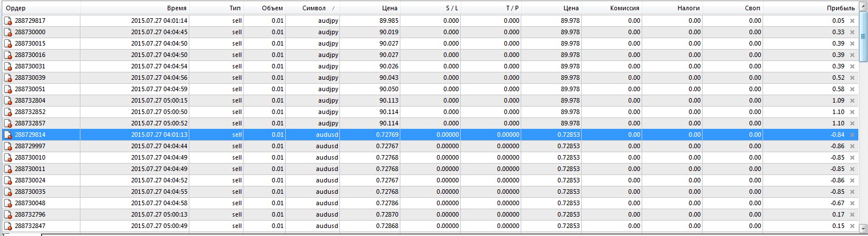Click the time 2015.07.27 04:04:44
This screenshot has height=236, width=868.
pyautogui.click(x=159, y=146)
